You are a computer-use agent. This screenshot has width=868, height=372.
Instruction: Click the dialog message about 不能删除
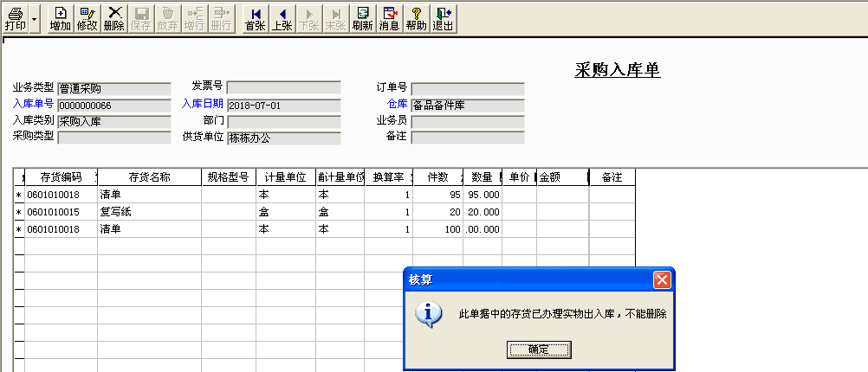[562, 314]
